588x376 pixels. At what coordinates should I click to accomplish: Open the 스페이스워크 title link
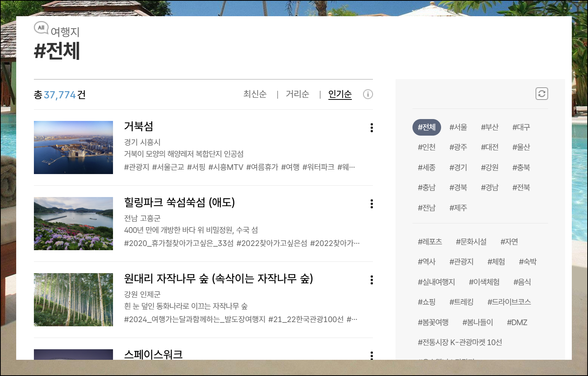(x=153, y=354)
